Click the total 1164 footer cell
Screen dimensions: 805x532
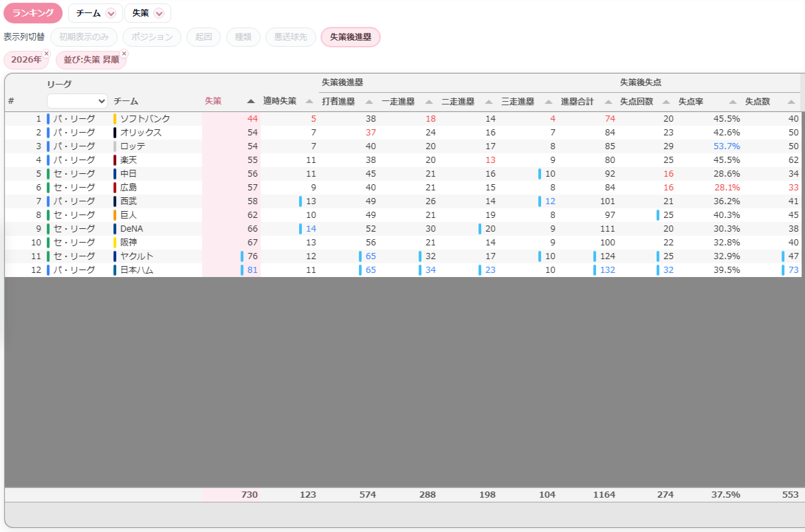point(604,494)
